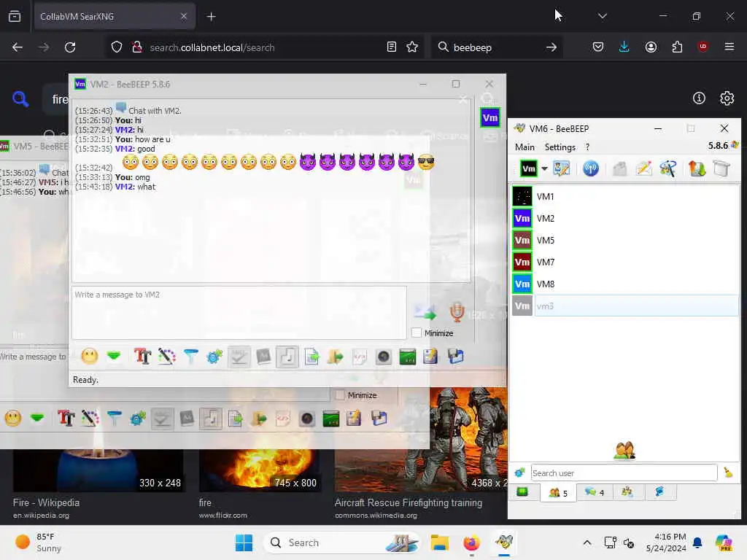Record voice message in VM2 chat
Screen dimensions: 747x560
(x=457, y=312)
